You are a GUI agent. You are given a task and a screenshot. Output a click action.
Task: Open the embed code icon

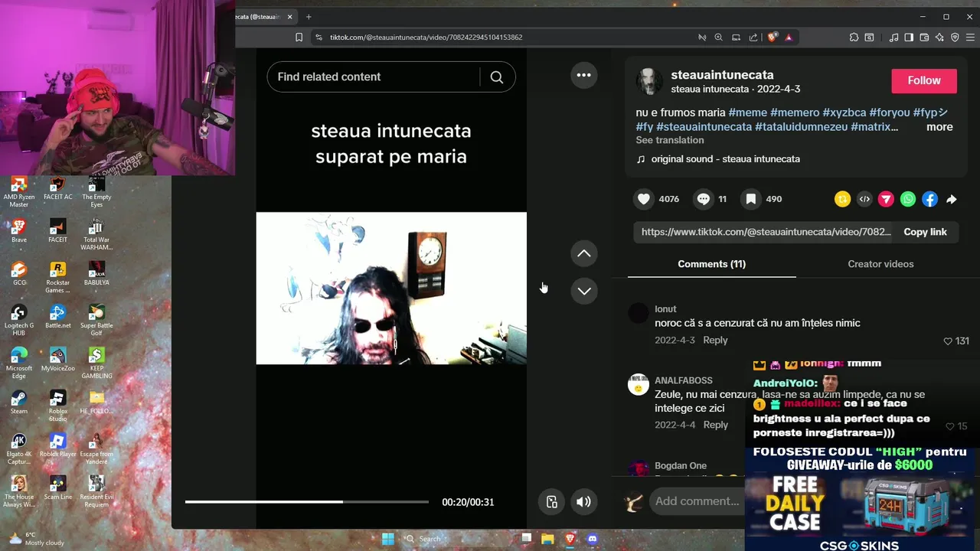[864, 199]
